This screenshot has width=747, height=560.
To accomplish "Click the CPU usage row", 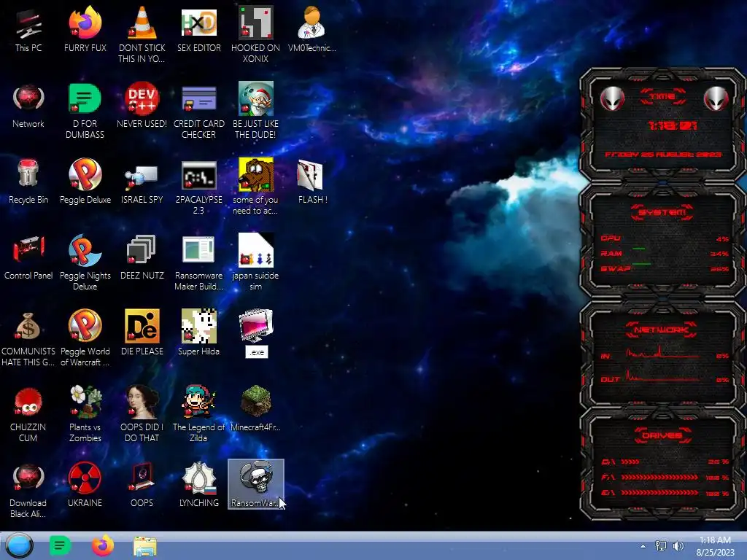I will pyautogui.click(x=665, y=238).
